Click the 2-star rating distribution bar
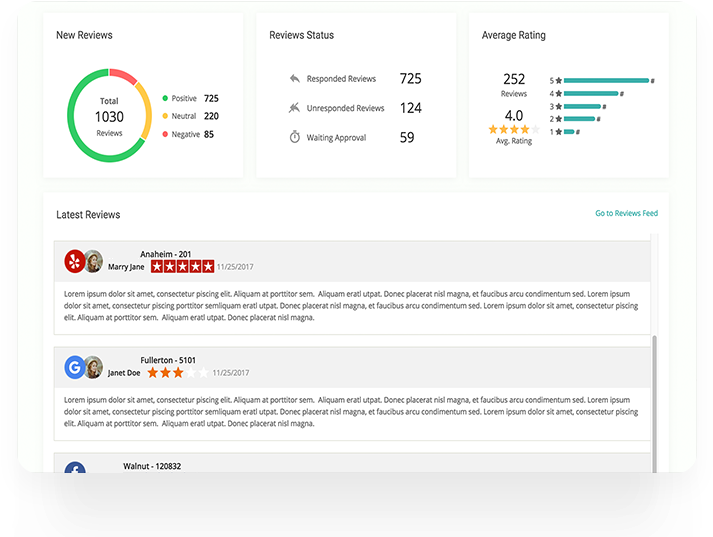Image resolution: width=713 pixels, height=537 pixels. point(579,119)
